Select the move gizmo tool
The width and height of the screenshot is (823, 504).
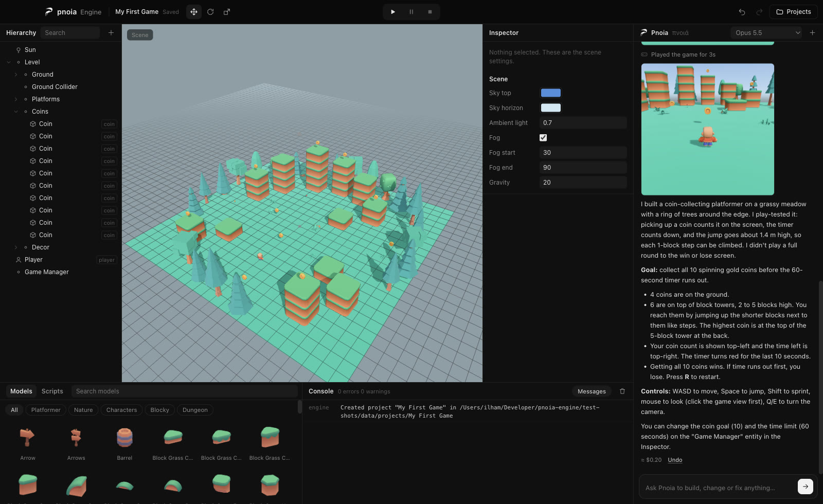click(194, 12)
